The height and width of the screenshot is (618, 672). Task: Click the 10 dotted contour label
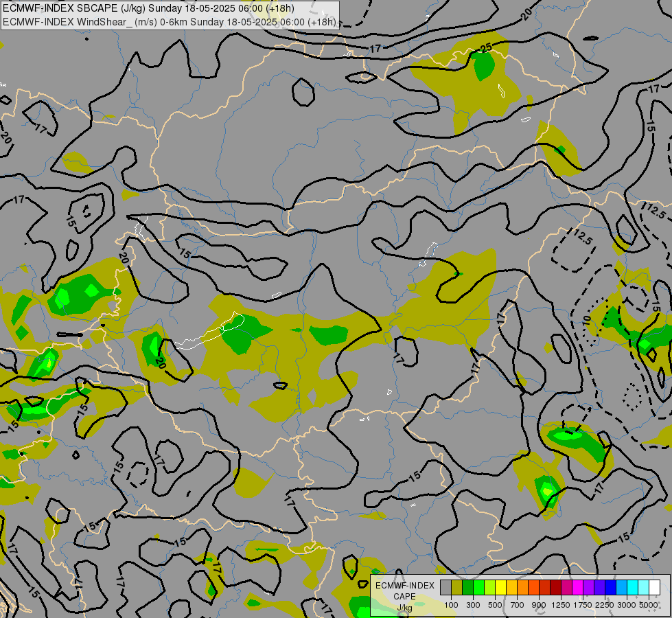587,320
